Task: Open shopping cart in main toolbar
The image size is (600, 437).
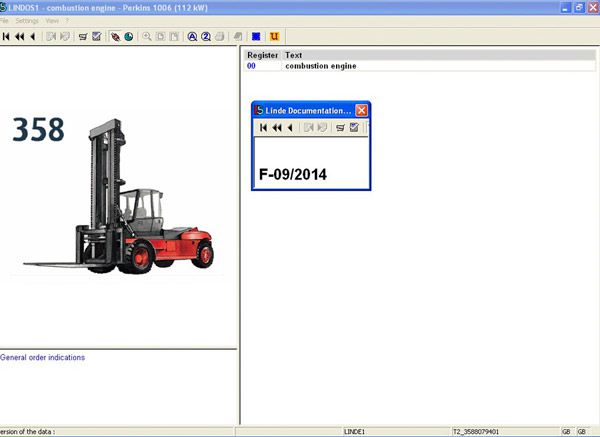Action: 83,36
